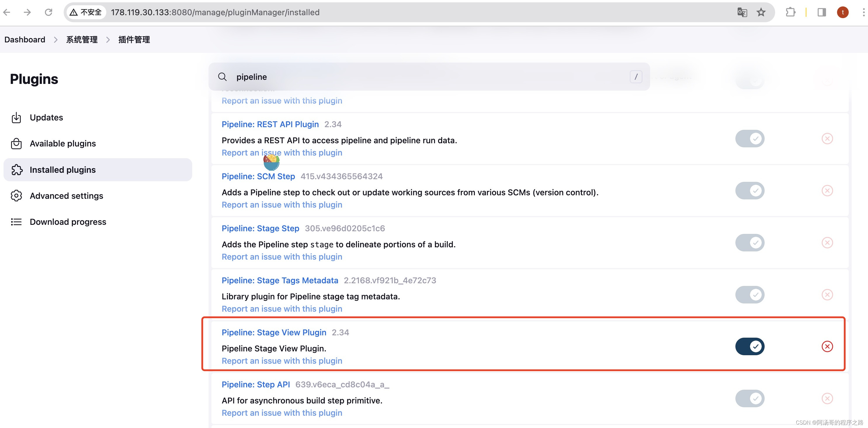
Task: Report an issue for Pipeline: Stage Step
Action: tap(282, 257)
